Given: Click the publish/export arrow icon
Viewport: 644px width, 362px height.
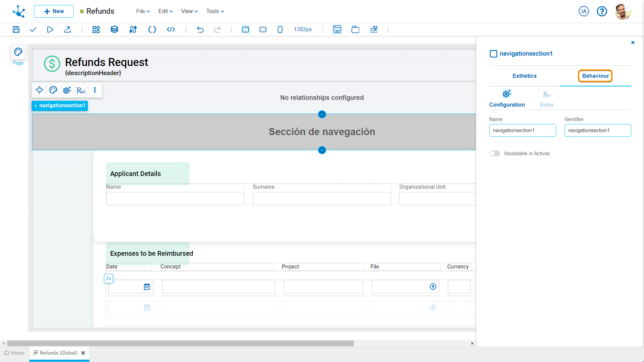Looking at the screenshot, I should (x=67, y=29).
